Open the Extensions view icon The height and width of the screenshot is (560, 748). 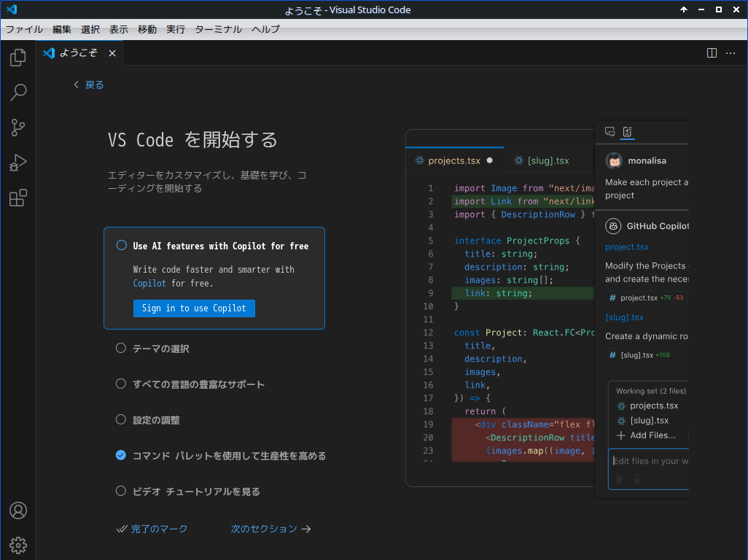[x=18, y=198]
